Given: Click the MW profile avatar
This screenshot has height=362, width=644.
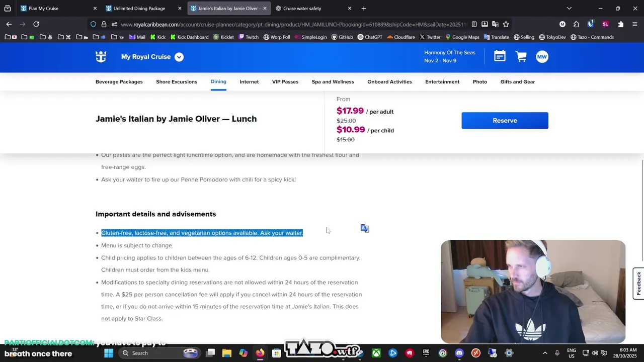Looking at the screenshot, I should pos(542,57).
